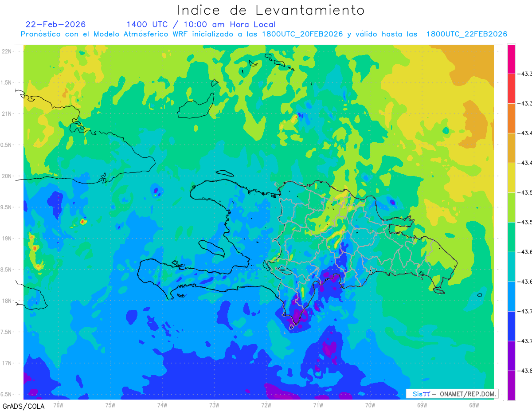Click the "SisTT - ONAMET/REP.DOM." credit box
The width and height of the screenshot is (532, 411).
[x=452, y=394]
